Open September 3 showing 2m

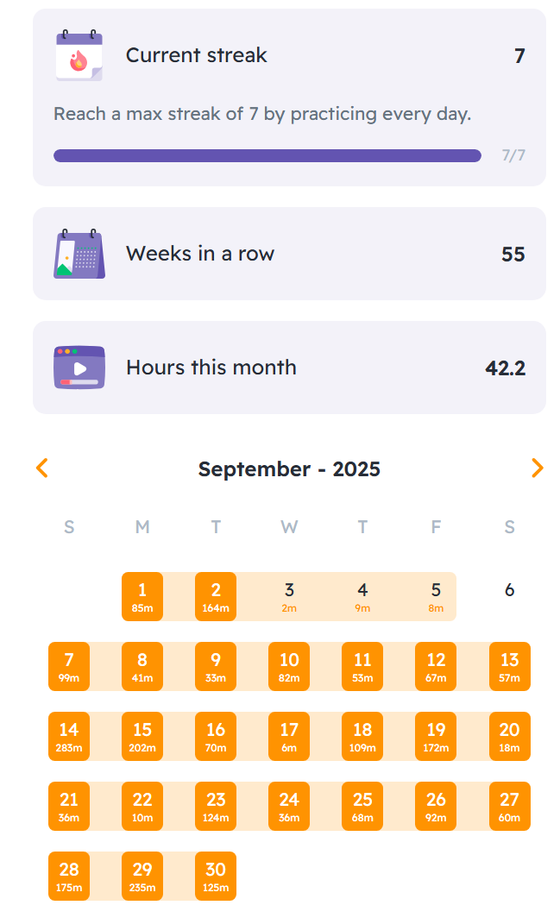(289, 596)
